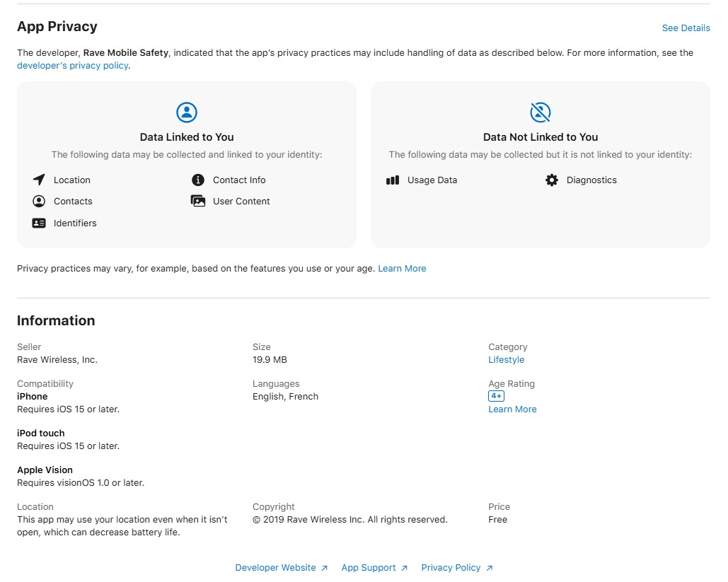
Task: Click the Data Not Linked crossed-out icon
Action: point(540,111)
